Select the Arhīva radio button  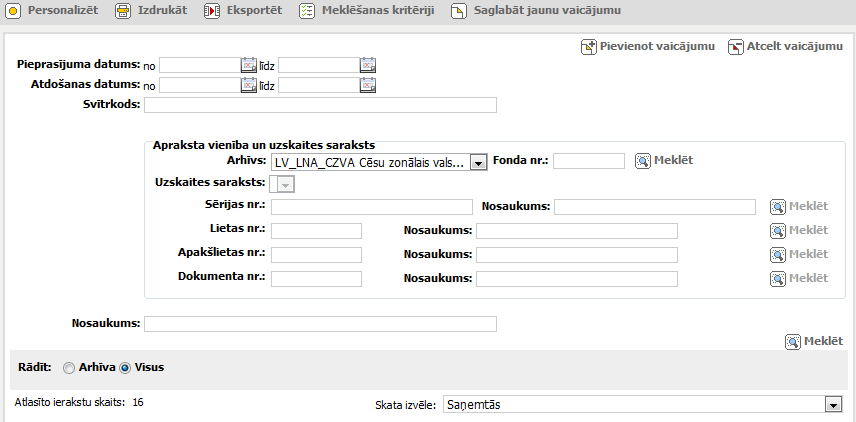tap(69, 368)
